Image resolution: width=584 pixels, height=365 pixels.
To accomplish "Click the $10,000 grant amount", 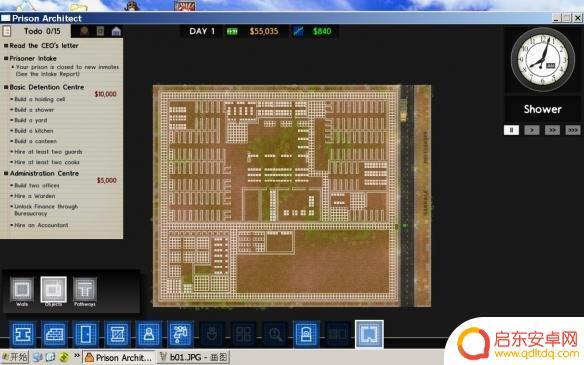I will coord(105,94).
